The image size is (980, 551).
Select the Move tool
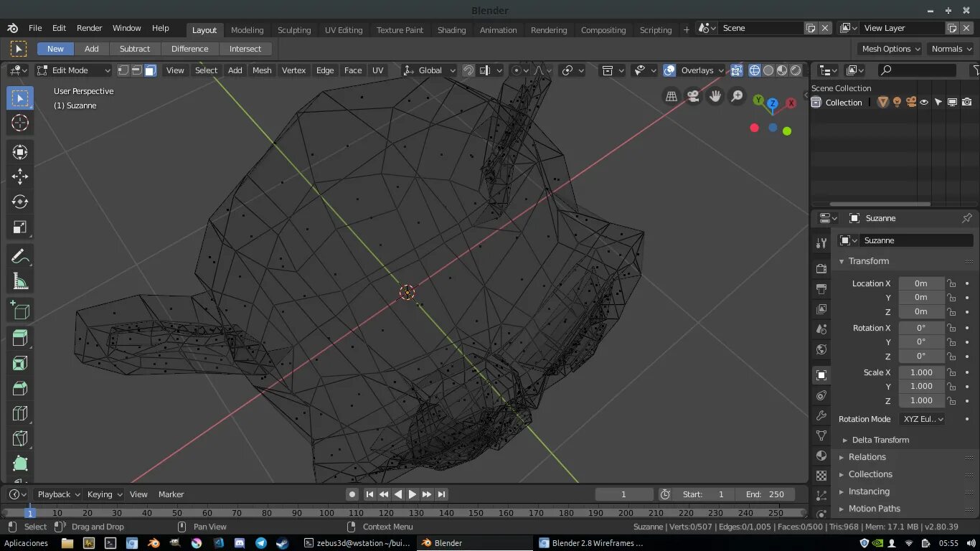point(20,176)
